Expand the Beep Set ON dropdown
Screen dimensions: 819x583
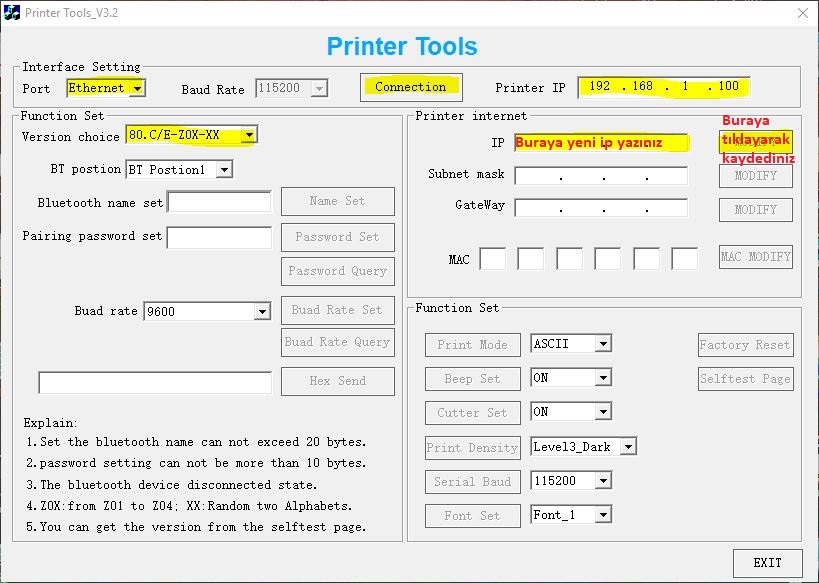602,378
